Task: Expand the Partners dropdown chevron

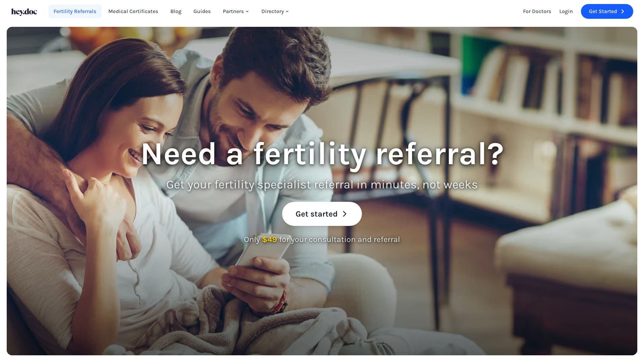Action: [x=247, y=11]
